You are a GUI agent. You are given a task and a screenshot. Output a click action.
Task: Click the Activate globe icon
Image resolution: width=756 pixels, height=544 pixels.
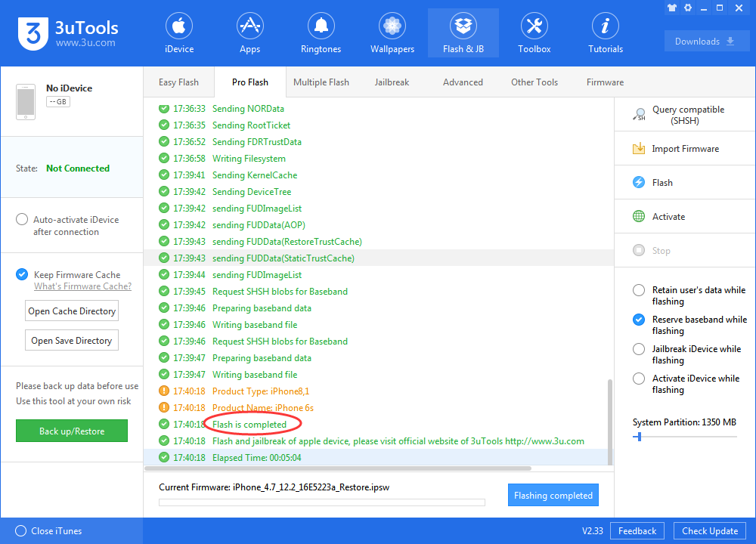(639, 216)
